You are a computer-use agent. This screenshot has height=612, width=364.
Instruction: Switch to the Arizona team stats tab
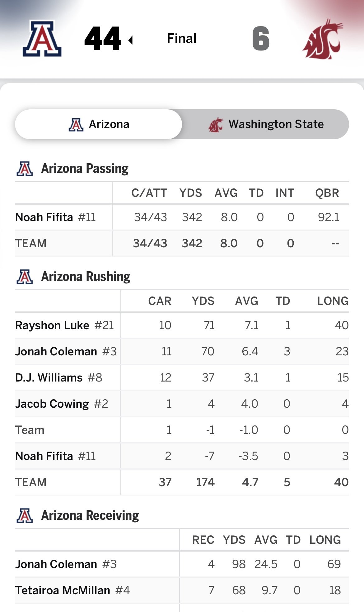(99, 124)
